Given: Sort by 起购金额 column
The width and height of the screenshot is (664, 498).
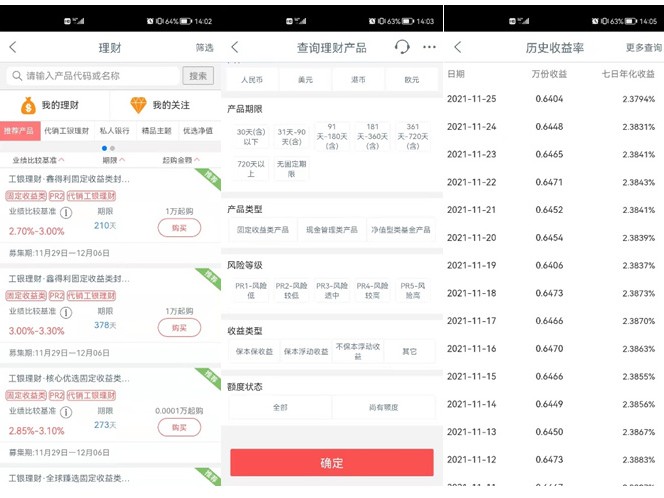Looking at the screenshot, I should [x=181, y=160].
